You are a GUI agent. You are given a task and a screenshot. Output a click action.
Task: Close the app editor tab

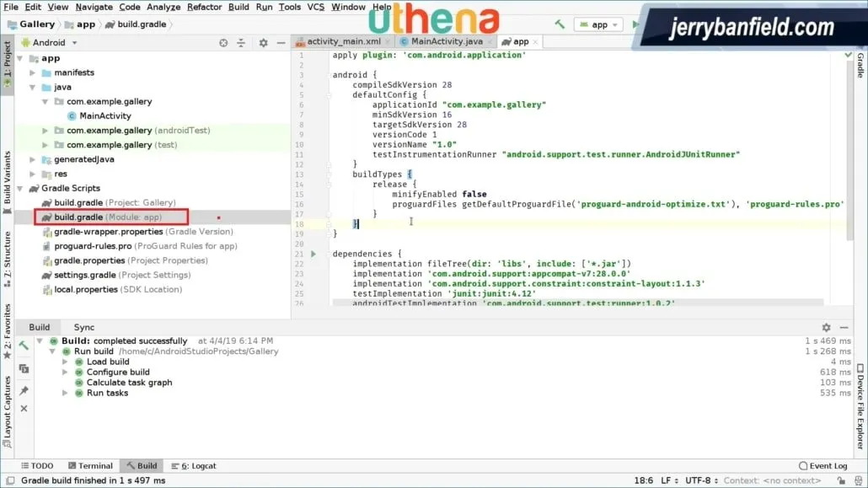(535, 41)
